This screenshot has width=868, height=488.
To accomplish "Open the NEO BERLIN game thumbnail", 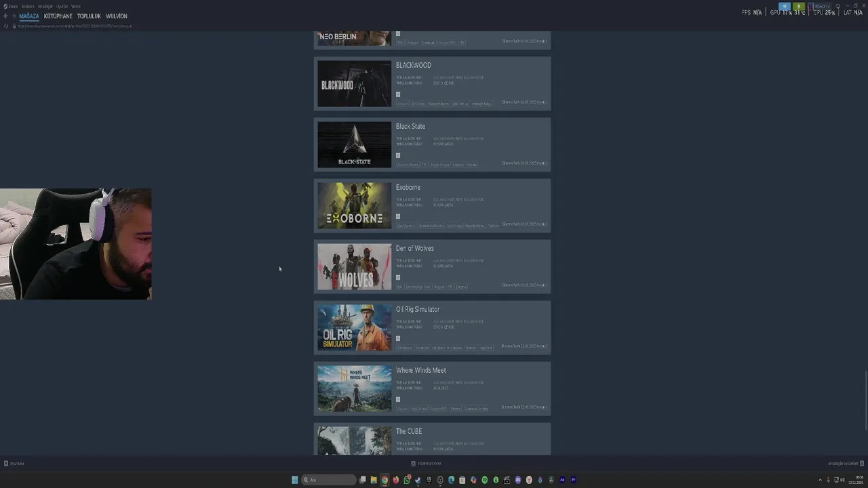I will pos(355,39).
